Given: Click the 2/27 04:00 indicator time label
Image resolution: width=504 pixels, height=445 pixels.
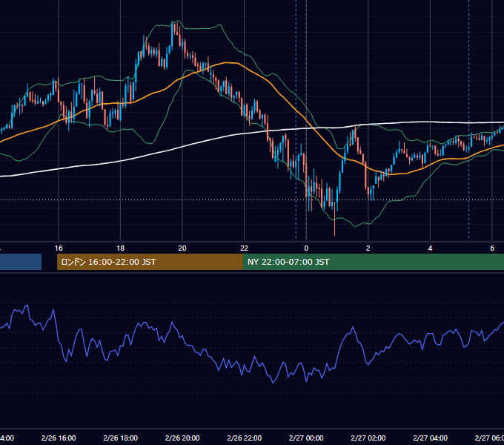Looking at the screenshot, I should point(430,438).
